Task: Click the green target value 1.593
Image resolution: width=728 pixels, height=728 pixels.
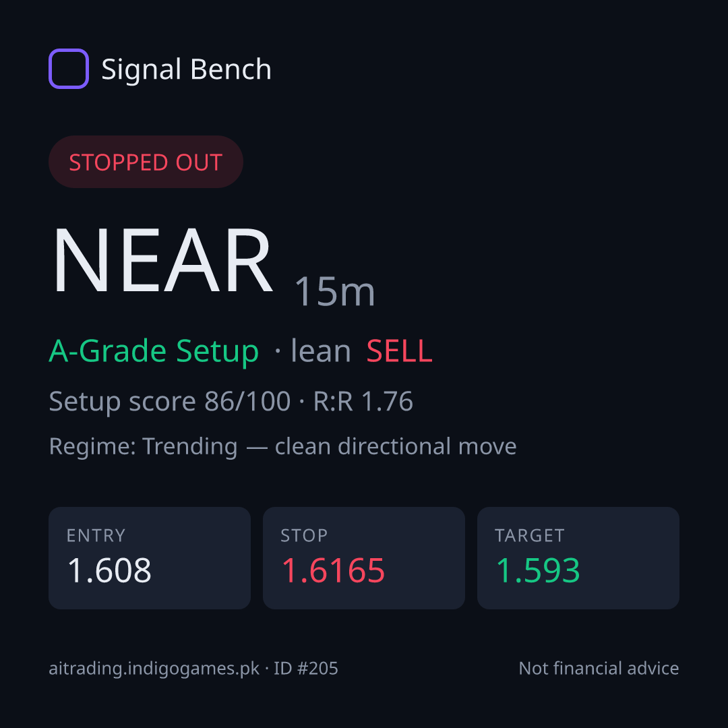Action: point(538,570)
